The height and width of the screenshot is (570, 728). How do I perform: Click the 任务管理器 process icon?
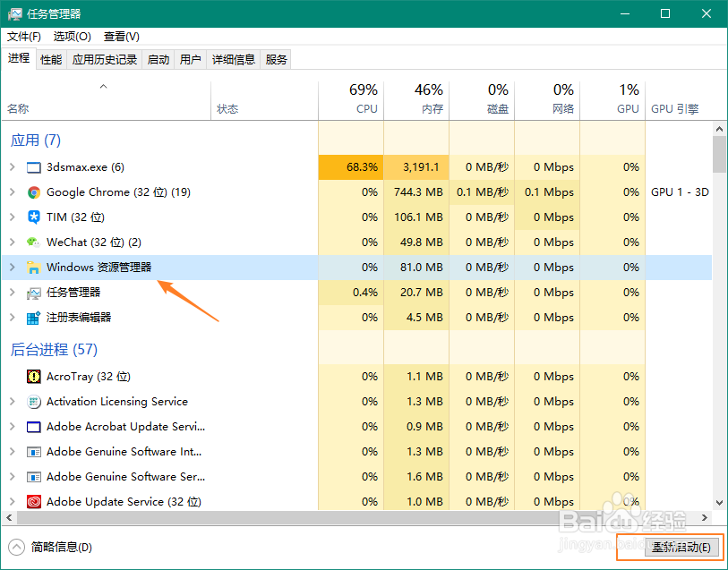[x=33, y=293]
